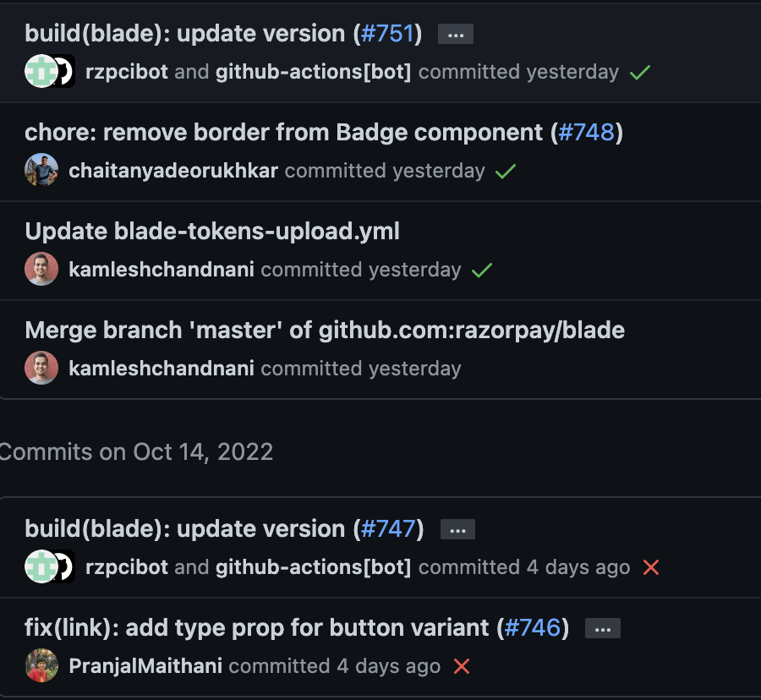This screenshot has width=761, height=700.
Task: Expand the ellipsis under build(blade) #747
Action: (457, 529)
